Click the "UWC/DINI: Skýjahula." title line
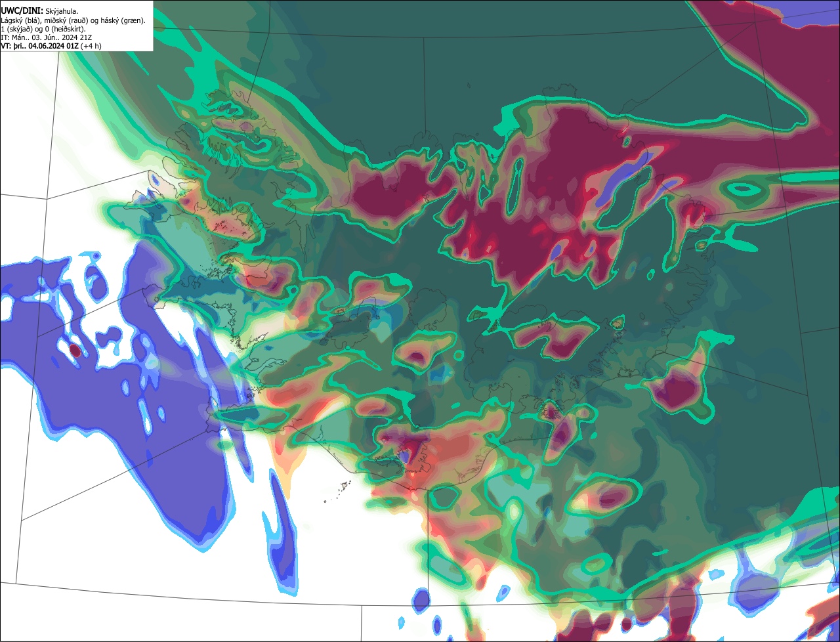The image size is (840, 642). pos(38,11)
